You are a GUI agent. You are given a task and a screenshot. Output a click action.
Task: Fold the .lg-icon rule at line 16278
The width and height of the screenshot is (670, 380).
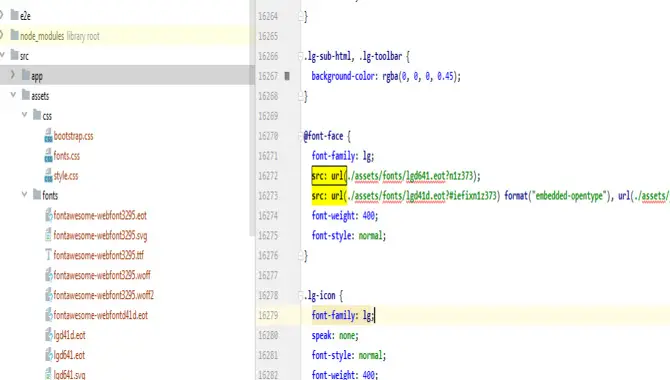coord(300,295)
